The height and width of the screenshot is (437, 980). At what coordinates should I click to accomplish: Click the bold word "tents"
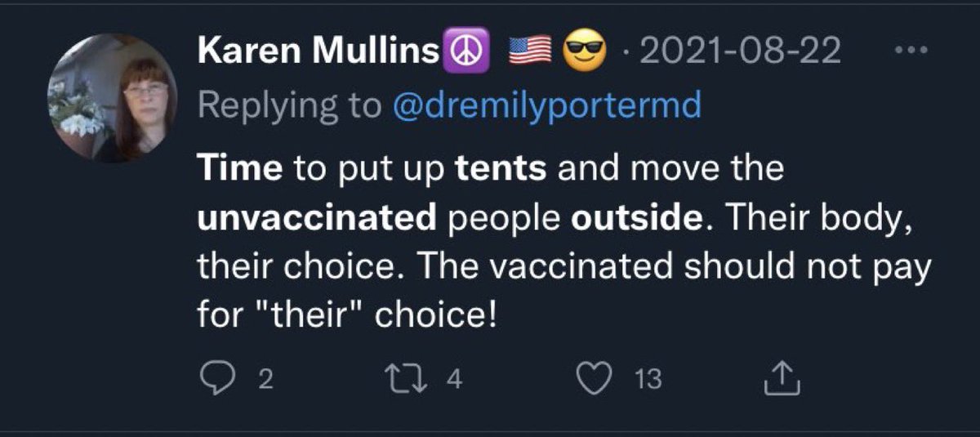pos(500,168)
